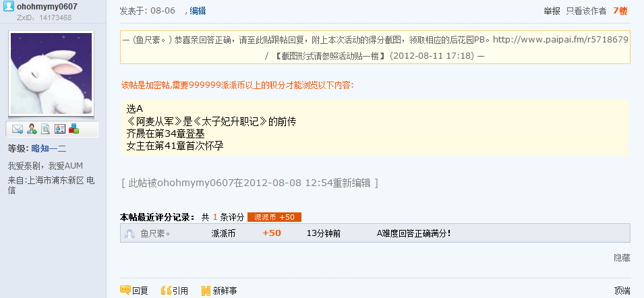Viewport: 644px width, 298px height.
Task: Open the 略知一二 level link
Action: pos(49,148)
